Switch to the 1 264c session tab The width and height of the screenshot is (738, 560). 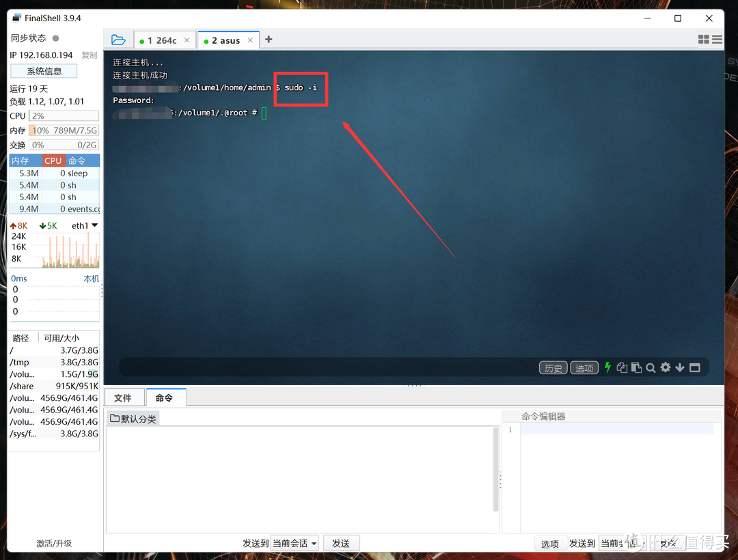point(164,40)
